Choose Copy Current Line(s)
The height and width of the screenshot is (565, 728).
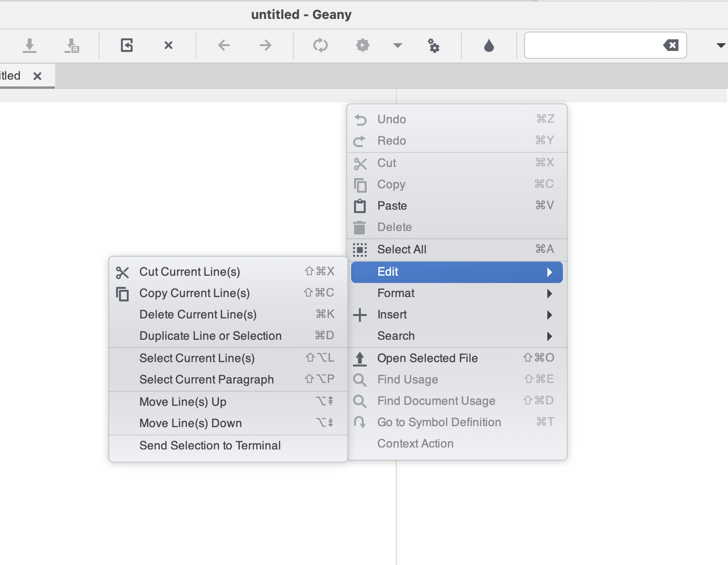tap(228, 293)
